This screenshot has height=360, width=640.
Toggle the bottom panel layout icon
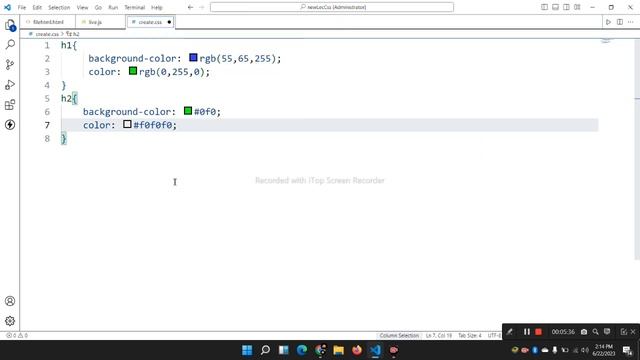[555, 7]
